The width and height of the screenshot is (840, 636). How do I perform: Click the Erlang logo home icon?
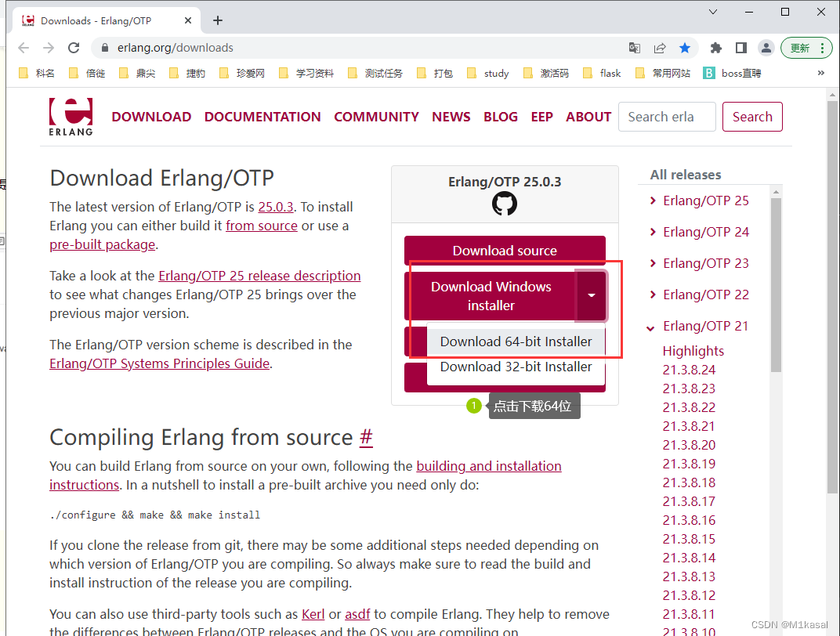point(71,117)
